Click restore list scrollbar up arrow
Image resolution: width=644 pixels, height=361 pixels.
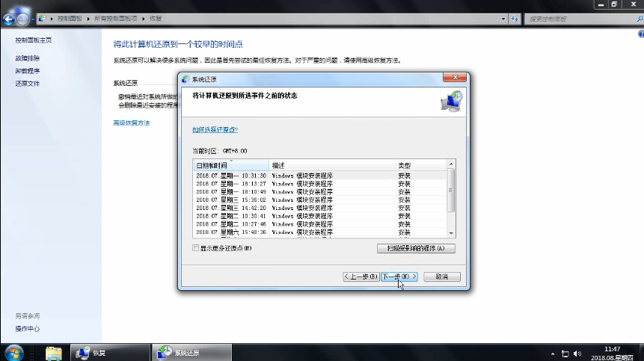pyautogui.click(x=451, y=164)
